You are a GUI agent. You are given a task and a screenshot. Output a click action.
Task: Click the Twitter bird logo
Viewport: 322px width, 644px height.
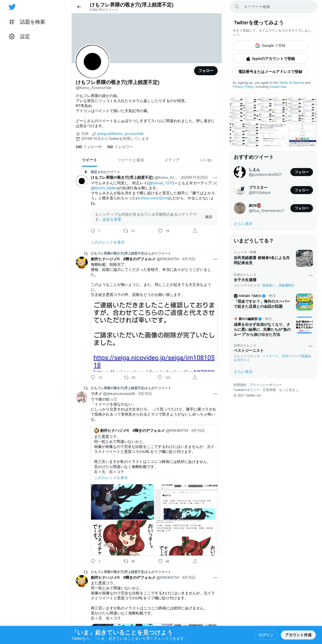(12, 7)
